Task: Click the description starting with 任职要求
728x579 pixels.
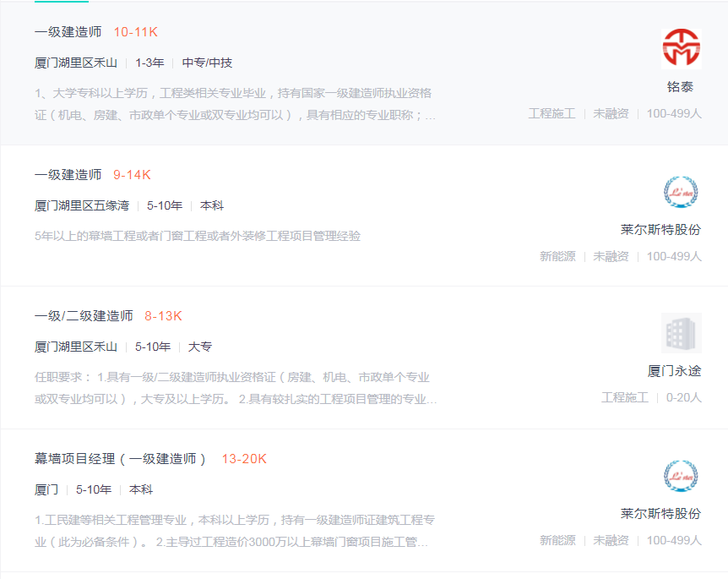Action: (x=235, y=388)
